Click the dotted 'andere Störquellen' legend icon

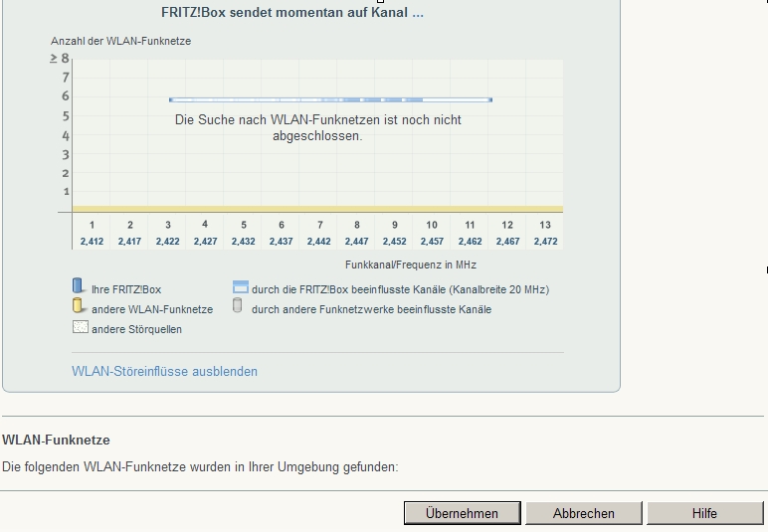tap(81, 327)
